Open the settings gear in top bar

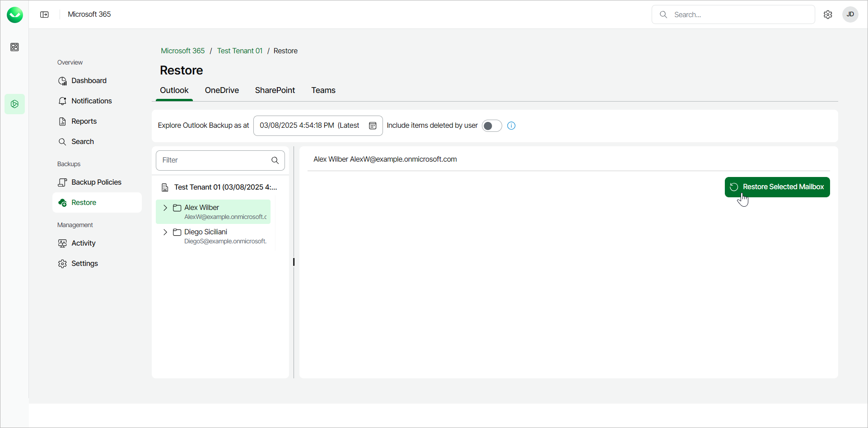pos(828,14)
